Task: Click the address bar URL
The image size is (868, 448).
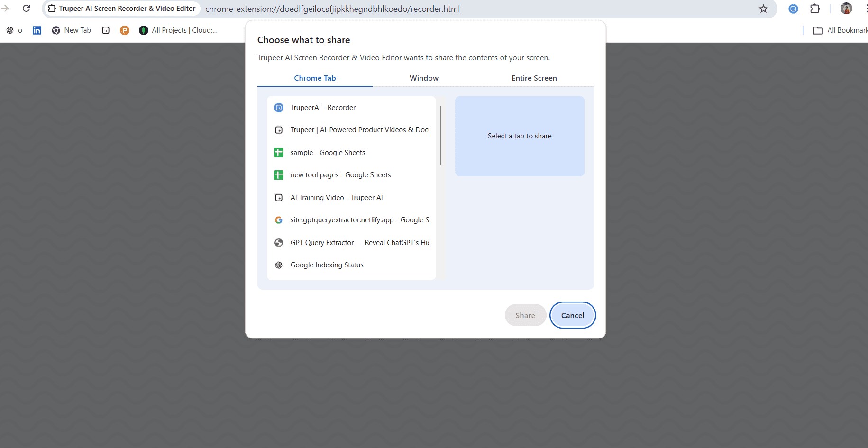Action: click(x=332, y=9)
